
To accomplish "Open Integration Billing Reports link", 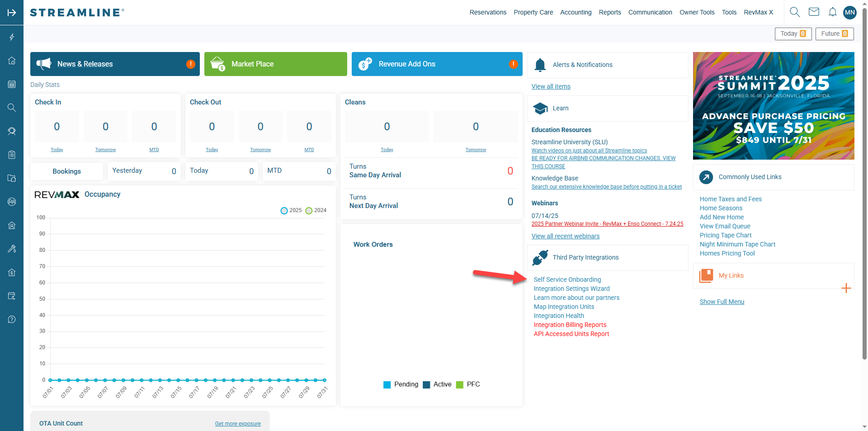I will (x=570, y=325).
